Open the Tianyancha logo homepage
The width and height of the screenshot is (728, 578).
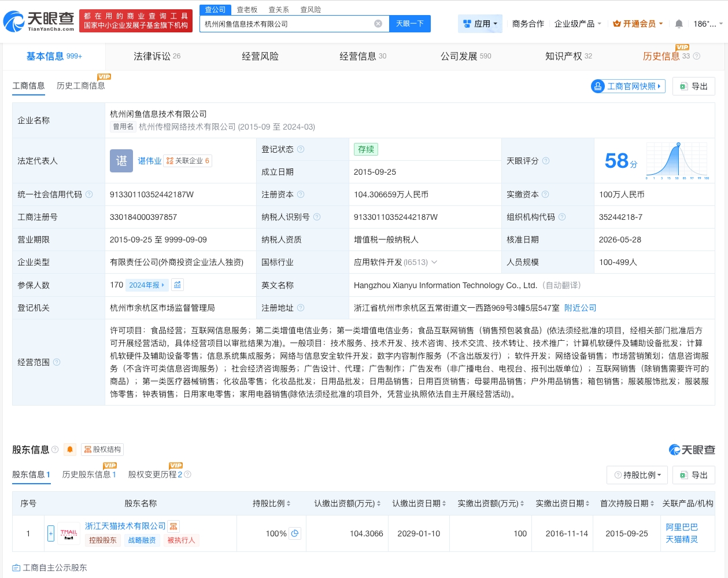click(x=39, y=21)
